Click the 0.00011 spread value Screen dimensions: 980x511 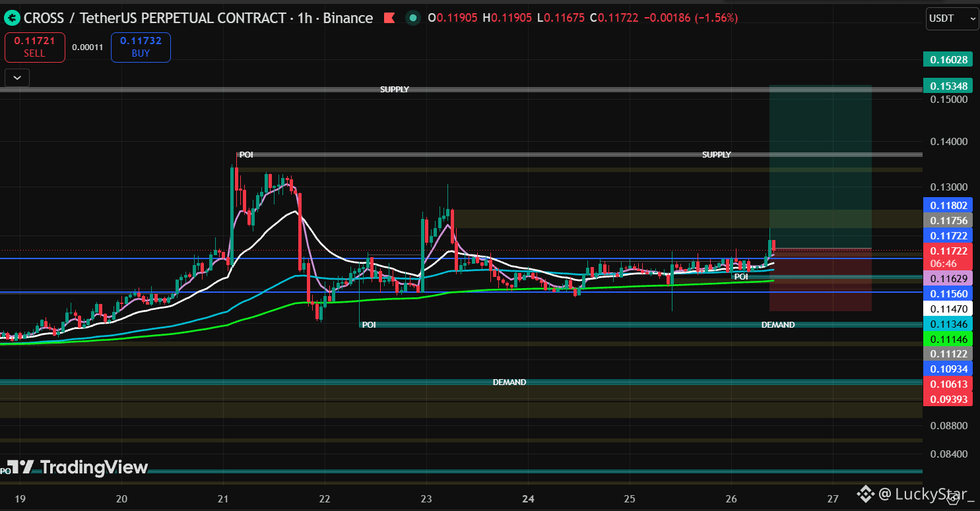coord(88,47)
